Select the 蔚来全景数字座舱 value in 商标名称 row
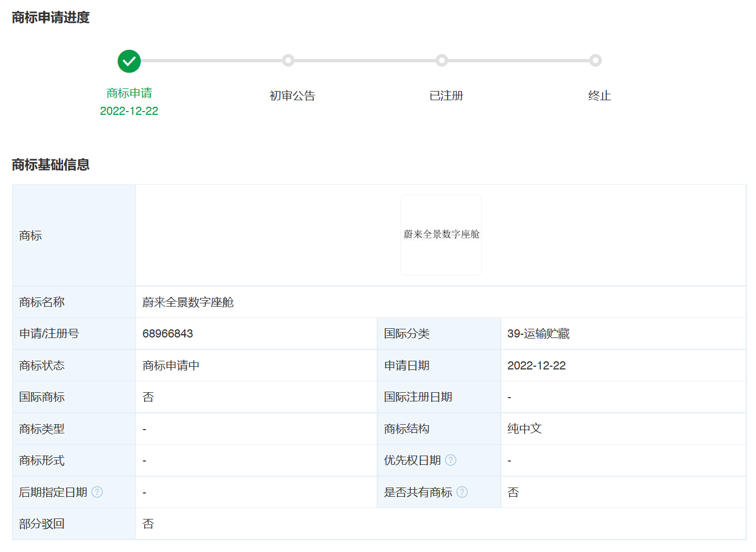The image size is (756, 552). point(188,302)
